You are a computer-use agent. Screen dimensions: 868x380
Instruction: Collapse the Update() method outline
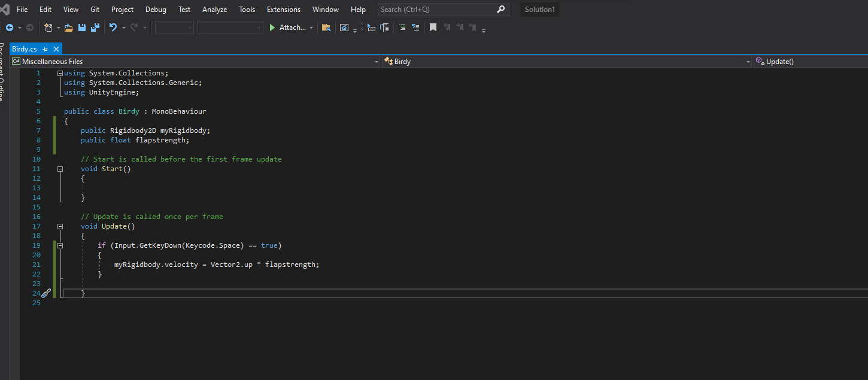(60, 226)
